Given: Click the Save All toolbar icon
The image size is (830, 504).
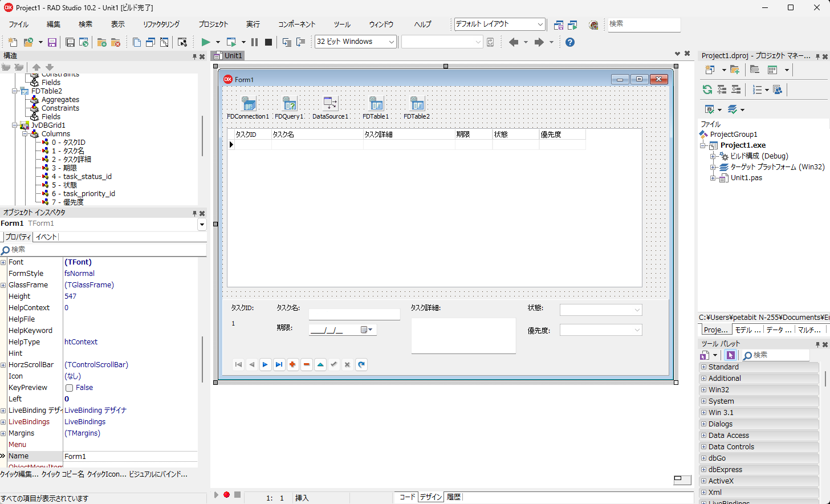Looking at the screenshot, I should pyautogui.click(x=70, y=42).
